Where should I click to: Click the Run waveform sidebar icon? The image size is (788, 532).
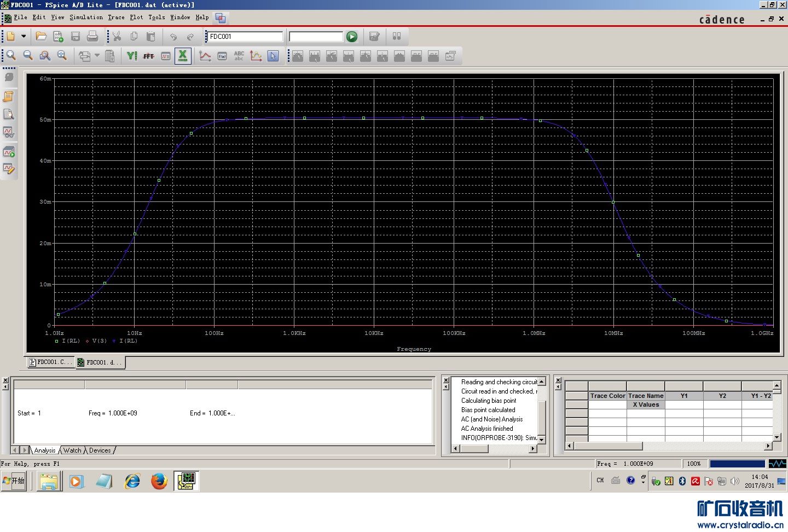pos(8,152)
